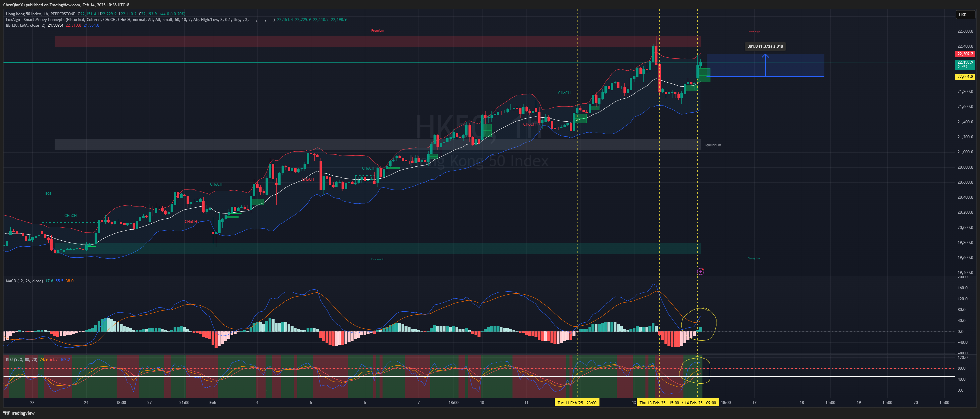Click the 17 date label on time axis

(x=754, y=402)
